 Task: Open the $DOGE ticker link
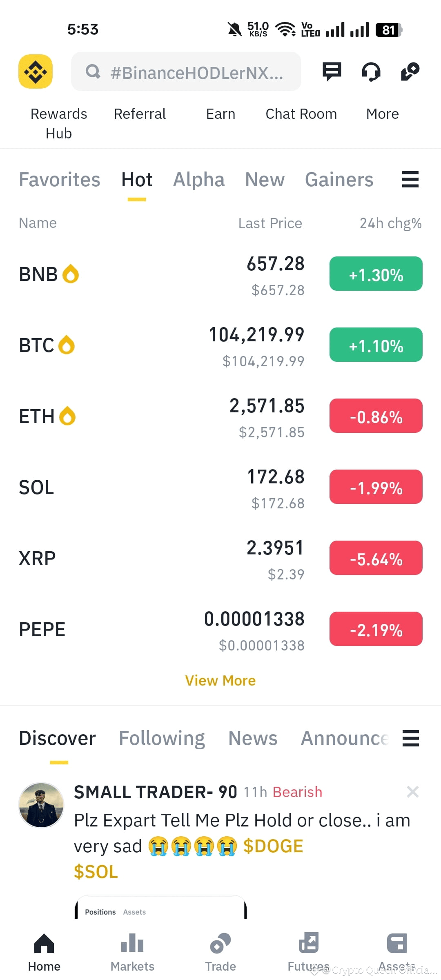[273, 846]
